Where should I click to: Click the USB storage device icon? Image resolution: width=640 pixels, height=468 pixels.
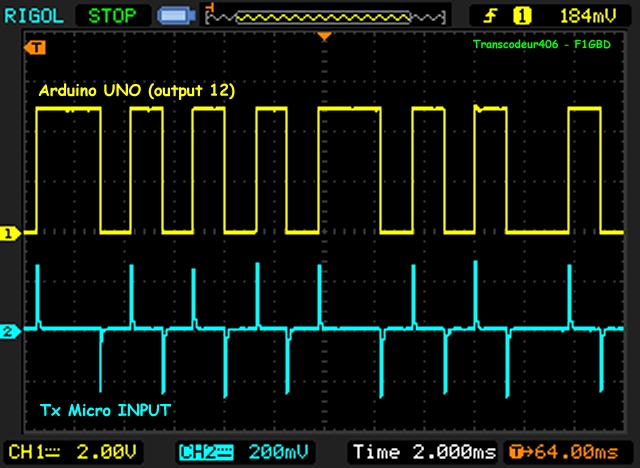pyautogui.click(x=177, y=16)
